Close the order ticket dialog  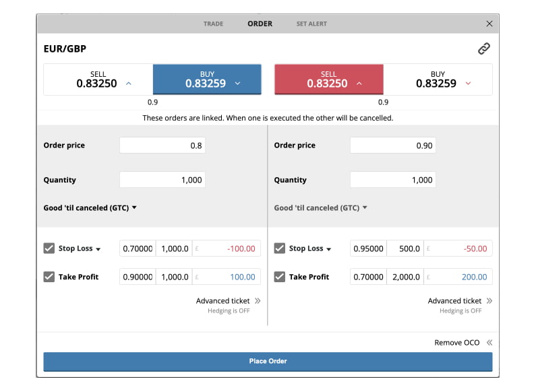click(x=489, y=24)
